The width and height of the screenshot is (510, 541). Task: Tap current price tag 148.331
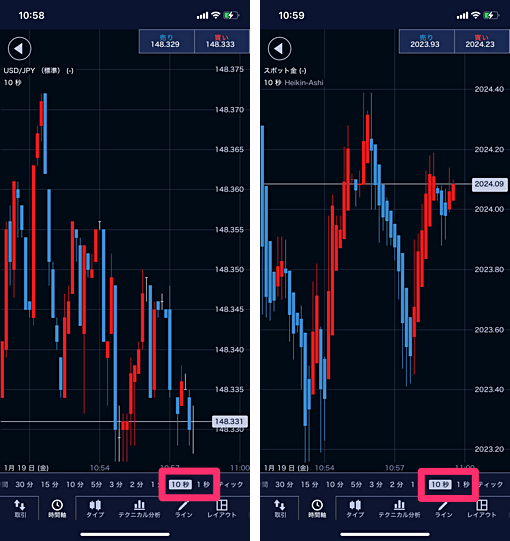[229, 421]
